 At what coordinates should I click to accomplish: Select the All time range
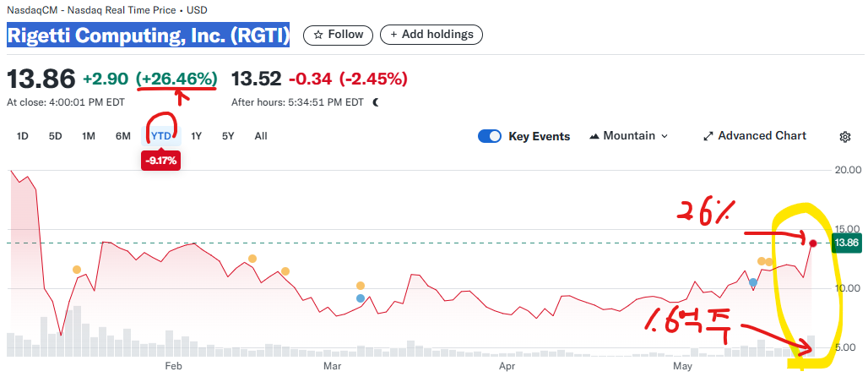261,136
